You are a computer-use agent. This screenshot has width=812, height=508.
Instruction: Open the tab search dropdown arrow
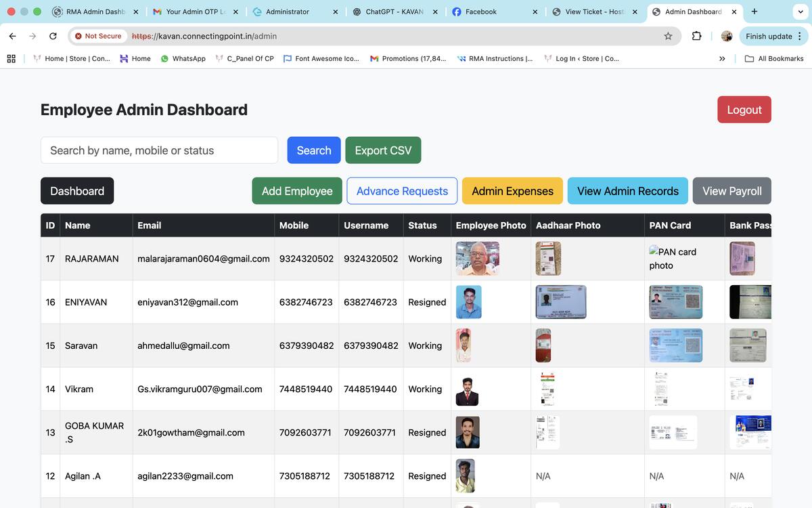(799, 12)
